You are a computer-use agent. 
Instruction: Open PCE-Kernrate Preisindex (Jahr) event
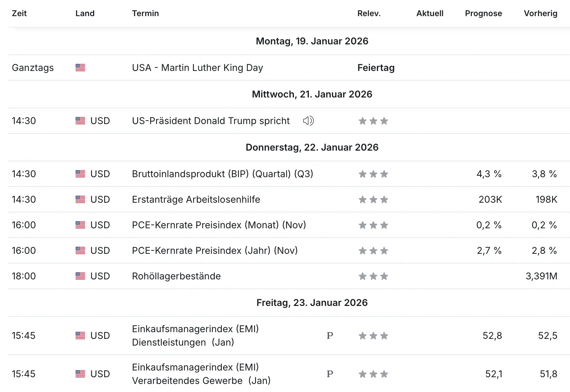coord(215,250)
